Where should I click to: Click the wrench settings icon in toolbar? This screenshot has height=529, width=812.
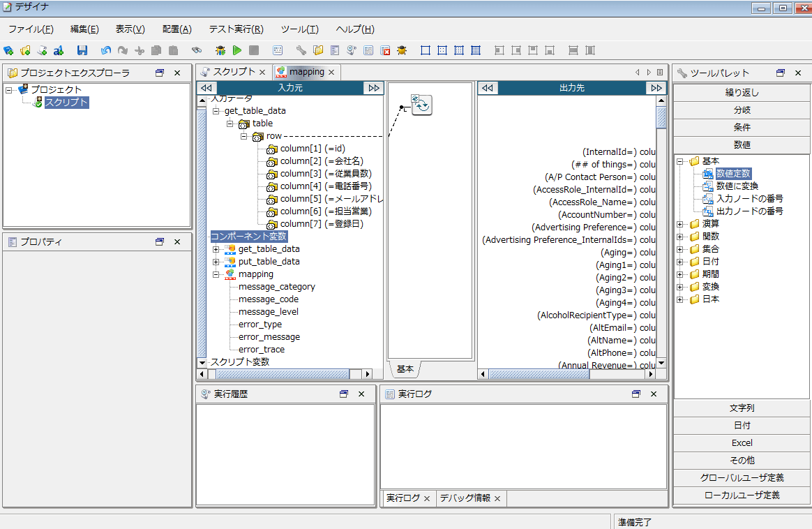[x=301, y=50]
